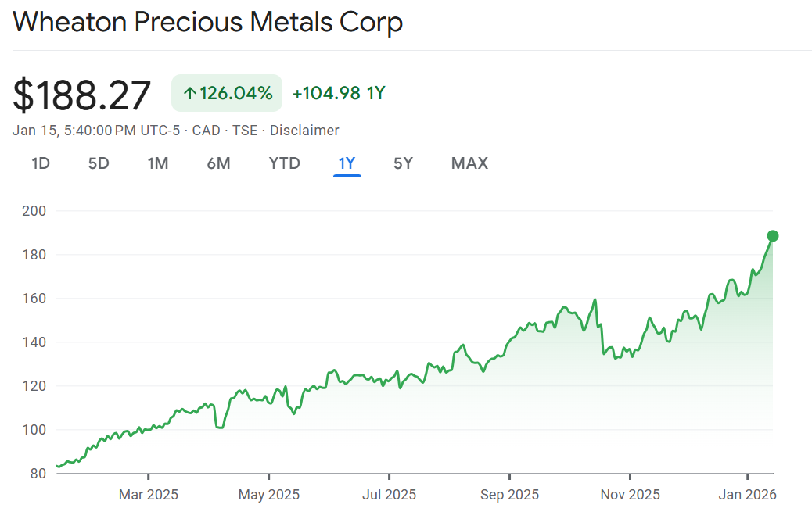
Task: Click the Wheaton Precious Metals Corp title
Action: [x=207, y=22]
